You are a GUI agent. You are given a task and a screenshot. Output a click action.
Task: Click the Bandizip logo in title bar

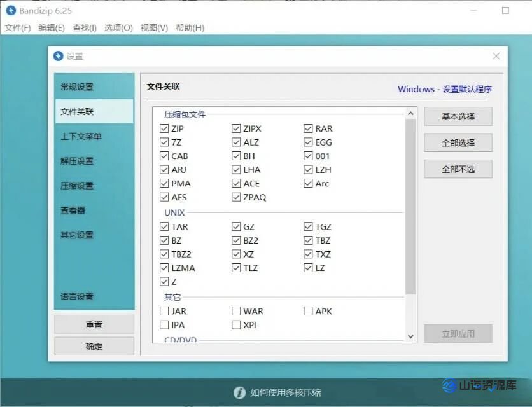click(11, 11)
